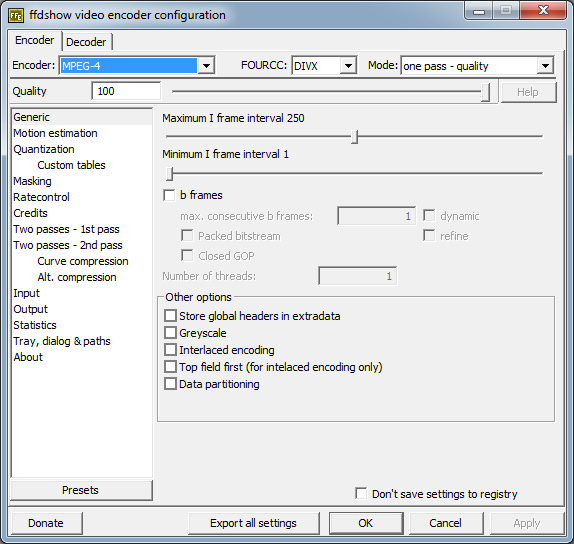Open the FOURCC DIVX dropdown
Screen dimensions: 574x544
tap(348, 66)
